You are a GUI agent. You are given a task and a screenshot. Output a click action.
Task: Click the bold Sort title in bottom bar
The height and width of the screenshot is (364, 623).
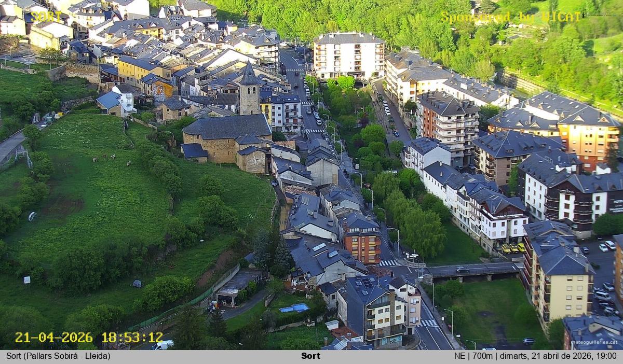pyautogui.click(x=310, y=356)
